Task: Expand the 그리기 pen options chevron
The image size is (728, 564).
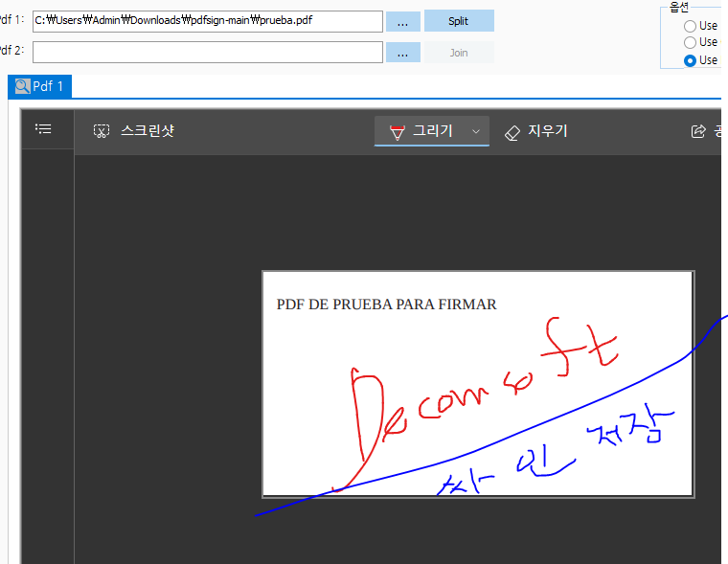Action: click(x=476, y=131)
